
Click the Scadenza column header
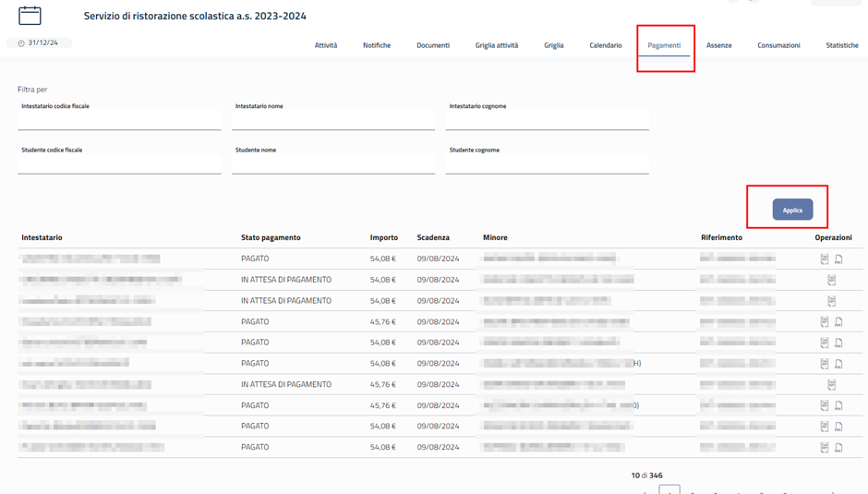click(433, 237)
